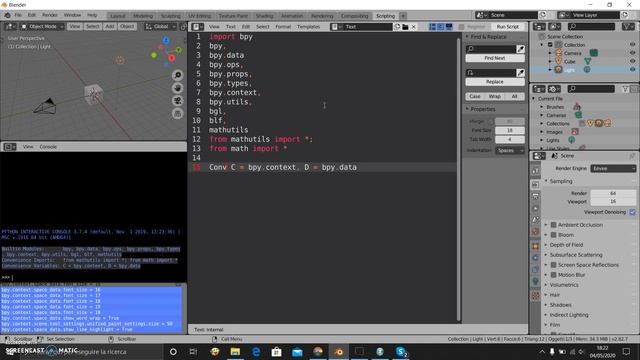Open the Render Engine Eevee dropdown
Viewport: 640px width, 360px height.
[x=613, y=169]
